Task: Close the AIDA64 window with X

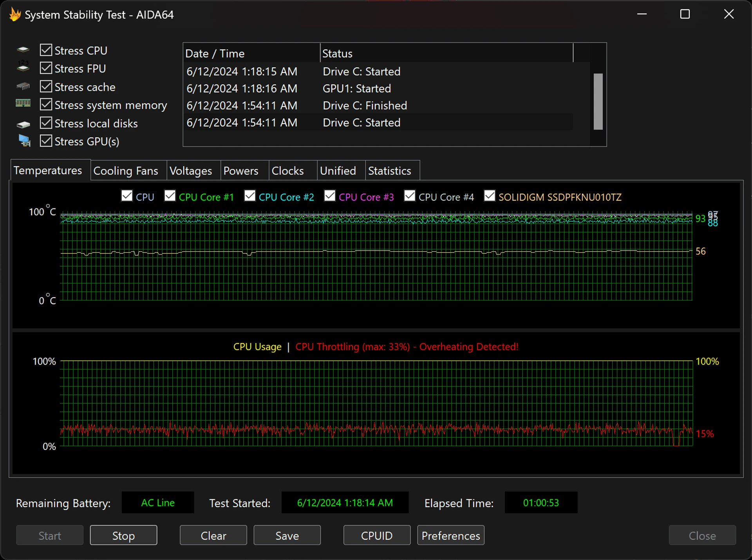Action: tap(729, 14)
